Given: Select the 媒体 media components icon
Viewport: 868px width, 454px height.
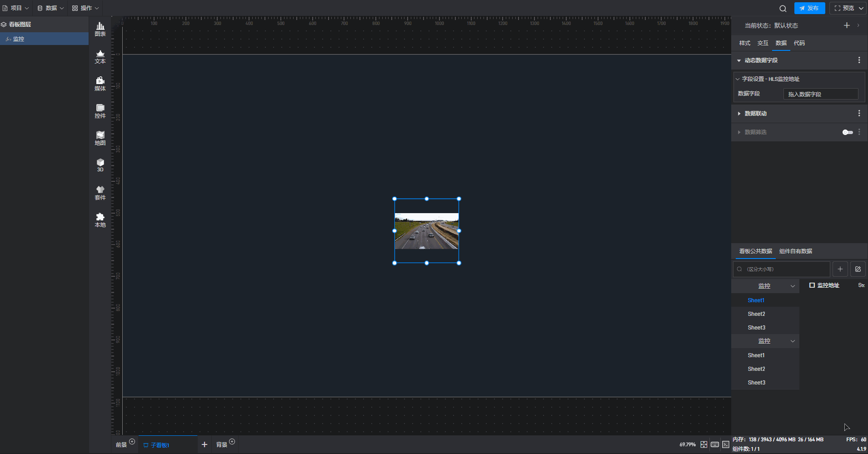Looking at the screenshot, I should pos(100,84).
